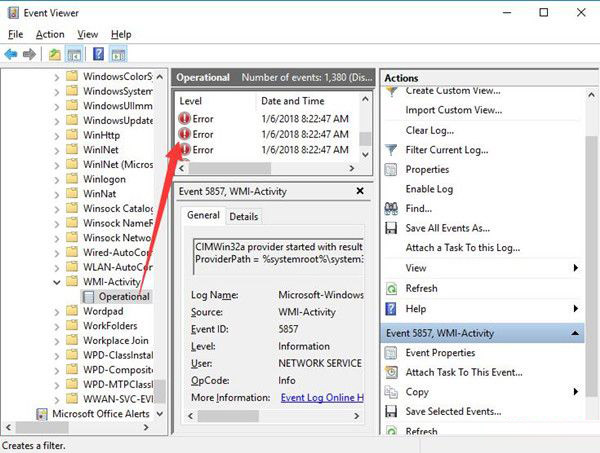Viewport: 600px width, 453px height.
Task: Click the Save Selected Events floppy icon
Action: click(x=391, y=411)
